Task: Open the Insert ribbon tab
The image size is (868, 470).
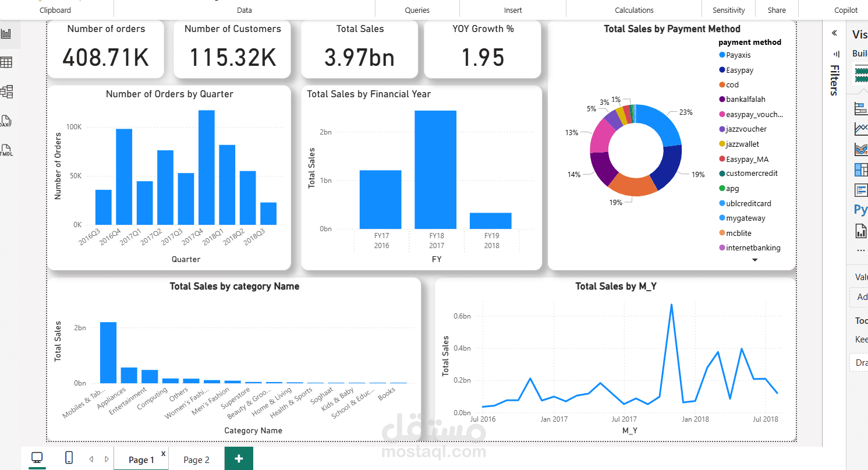Action: pyautogui.click(x=512, y=9)
